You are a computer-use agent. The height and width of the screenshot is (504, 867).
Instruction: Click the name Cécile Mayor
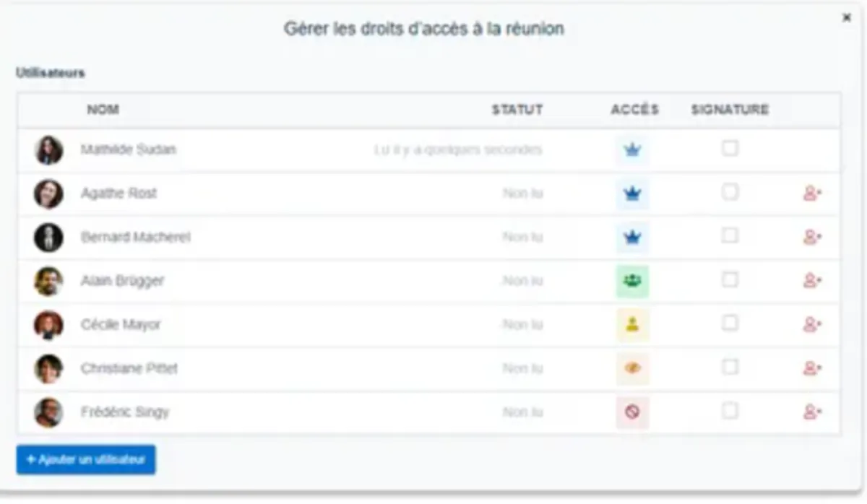pos(121,325)
